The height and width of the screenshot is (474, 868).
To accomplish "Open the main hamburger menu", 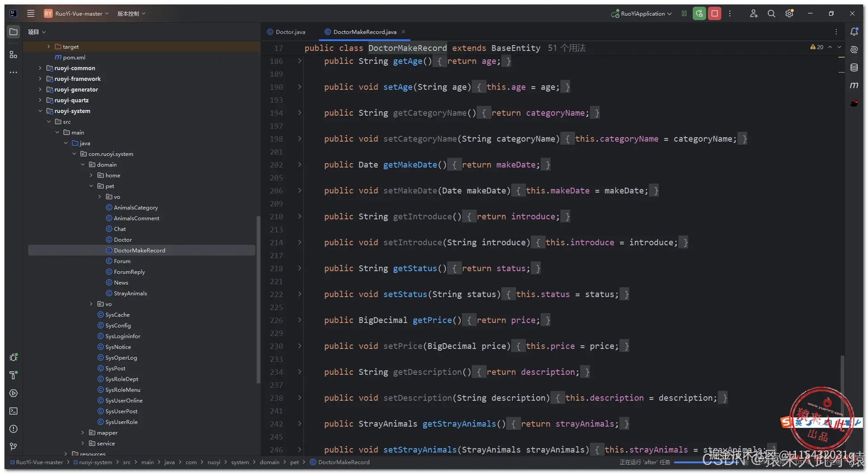I will (x=31, y=13).
